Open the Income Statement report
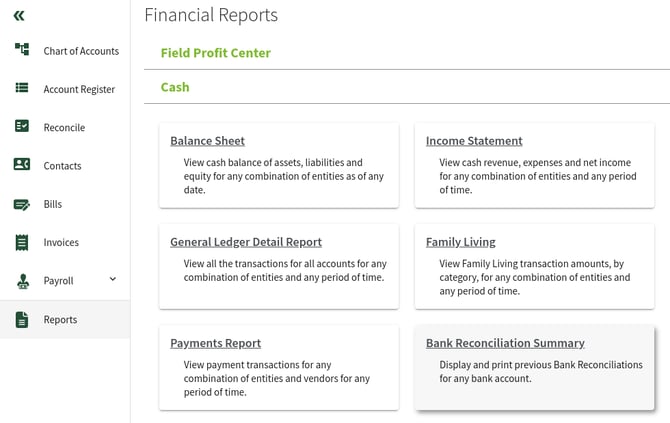 coord(474,141)
